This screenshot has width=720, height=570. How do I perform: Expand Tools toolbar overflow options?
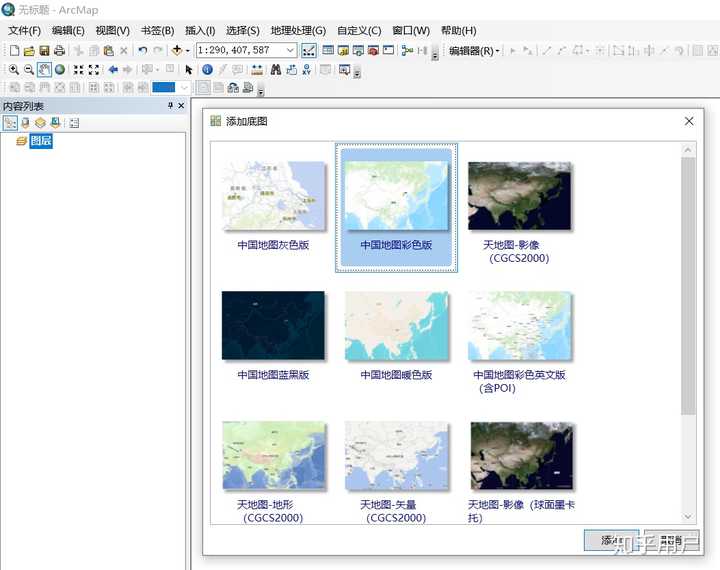click(357, 73)
